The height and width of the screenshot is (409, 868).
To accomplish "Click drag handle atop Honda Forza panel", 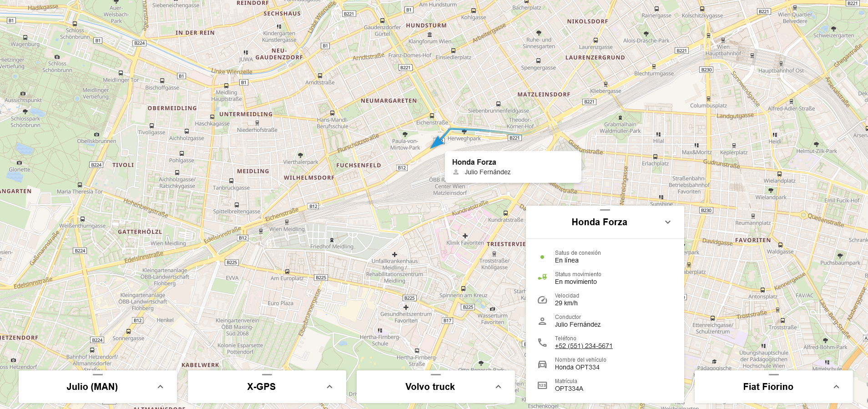I will point(605,210).
